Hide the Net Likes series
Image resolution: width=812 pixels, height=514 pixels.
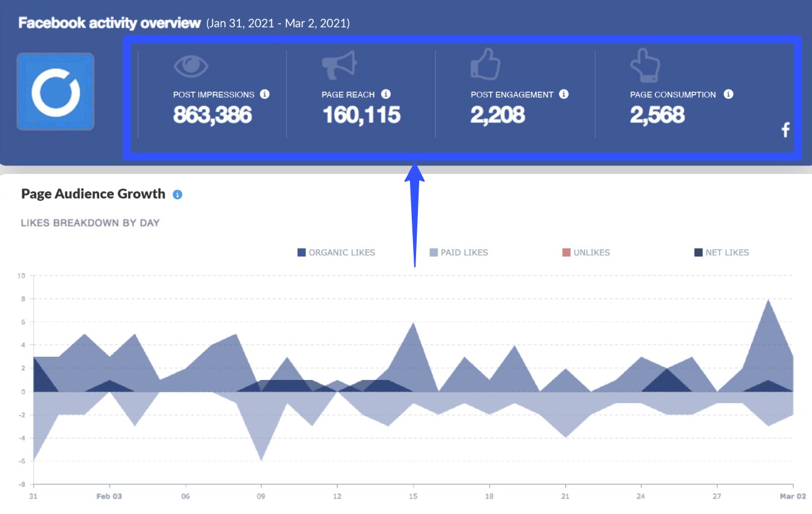[724, 252]
